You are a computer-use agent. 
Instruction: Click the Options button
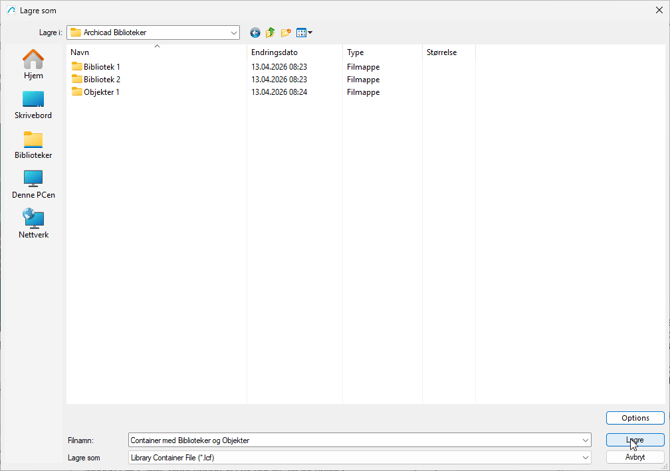pos(635,418)
